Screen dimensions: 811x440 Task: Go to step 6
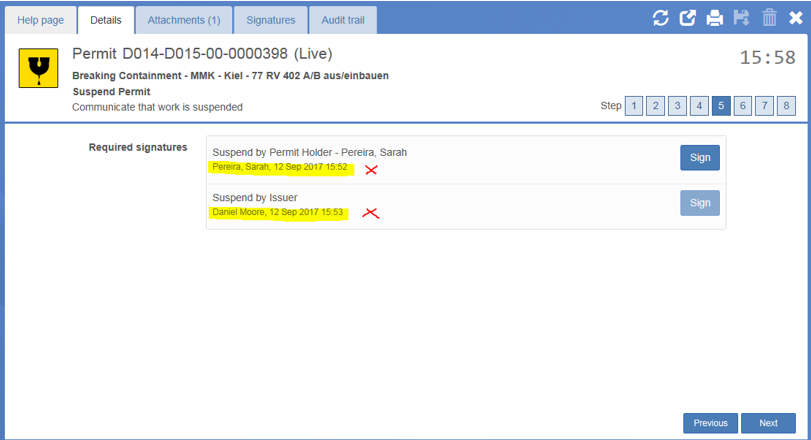point(743,106)
